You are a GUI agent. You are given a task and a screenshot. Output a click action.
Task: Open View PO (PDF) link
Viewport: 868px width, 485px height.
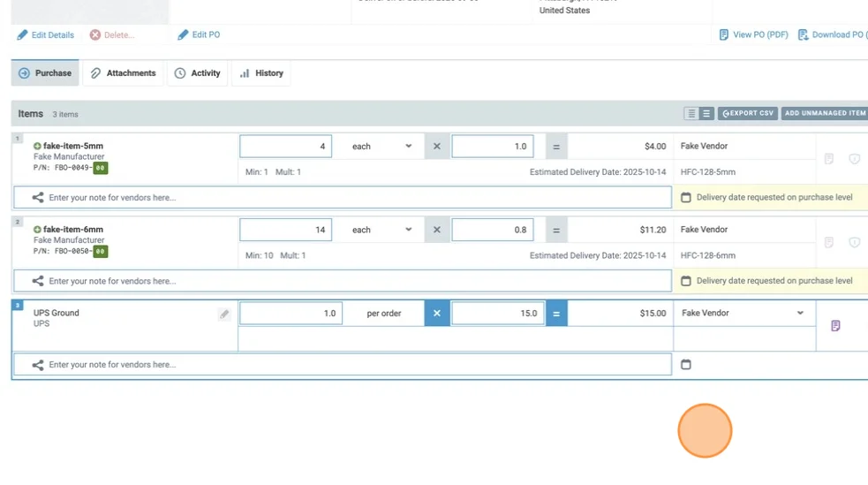click(x=753, y=35)
